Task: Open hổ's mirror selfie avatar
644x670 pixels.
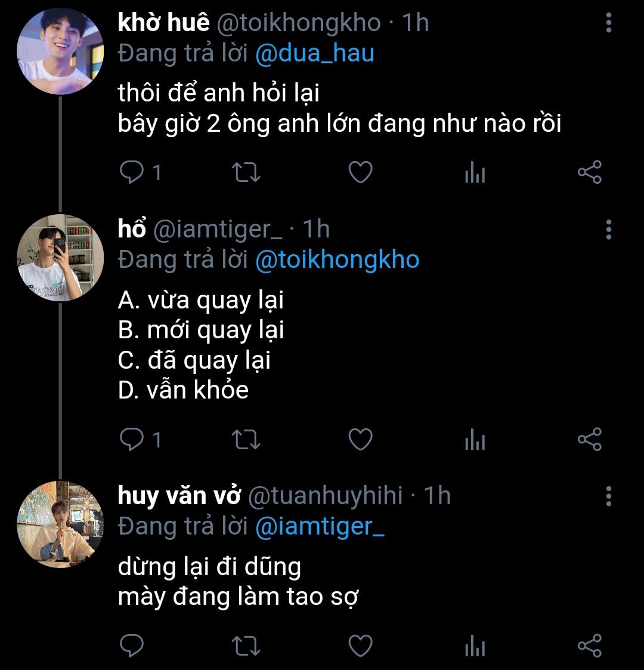Action: click(60, 258)
